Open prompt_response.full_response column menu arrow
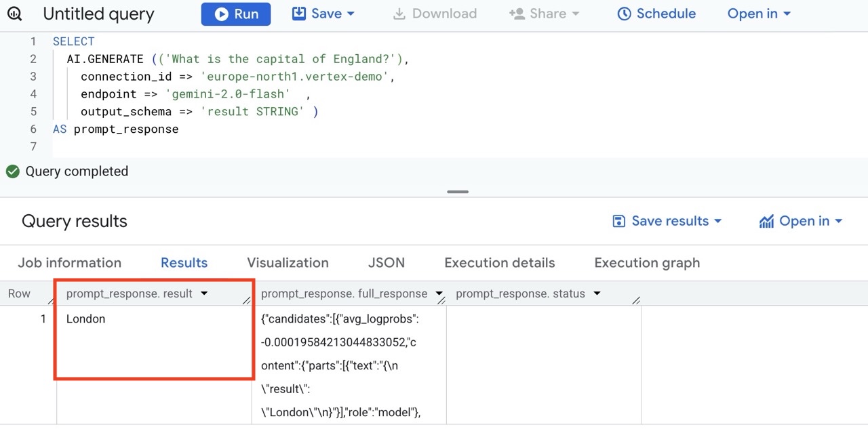This screenshot has width=868, height=448. (439, 293)
